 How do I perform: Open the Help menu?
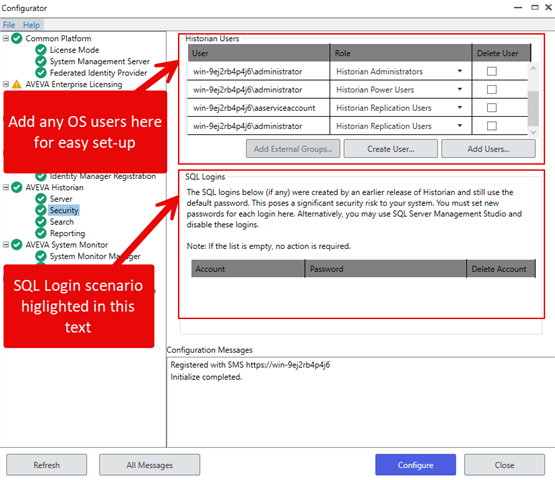click(x=32, y=25)
